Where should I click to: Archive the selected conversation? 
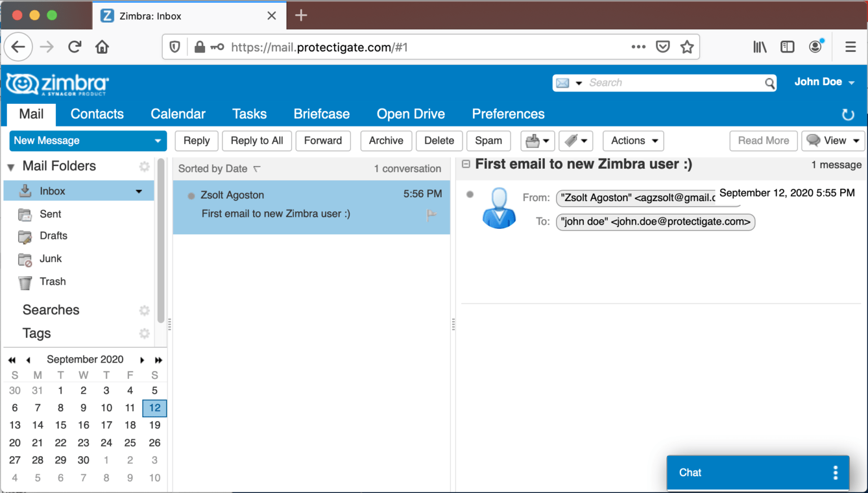pyautogui.click(x=386, y=141)
